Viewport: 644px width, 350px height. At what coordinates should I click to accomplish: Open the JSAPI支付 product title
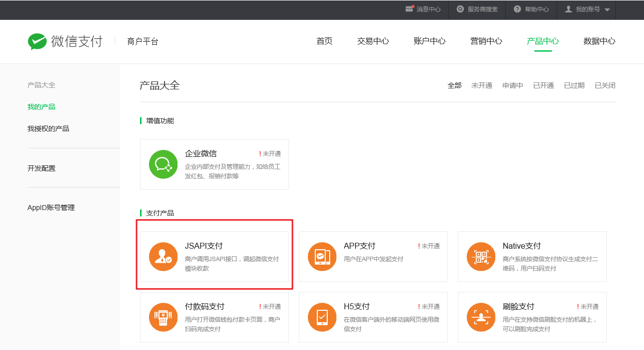tap(204, 246)
